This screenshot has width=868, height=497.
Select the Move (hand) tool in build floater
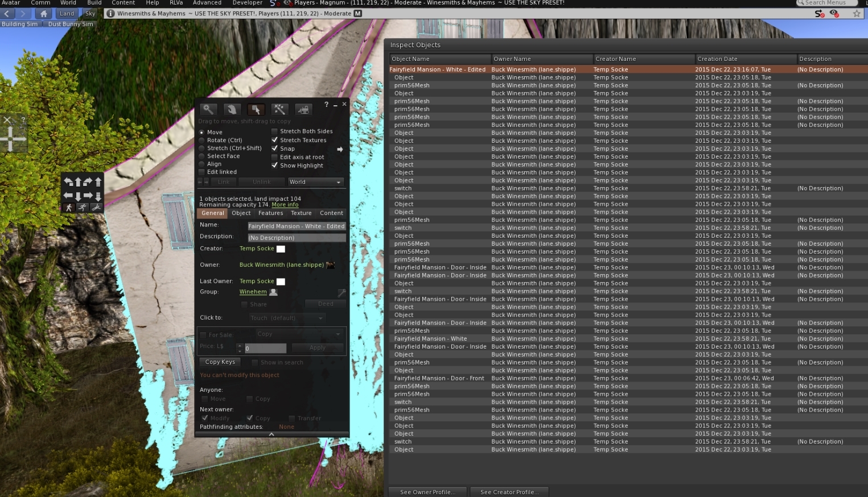tap(232, 109)
